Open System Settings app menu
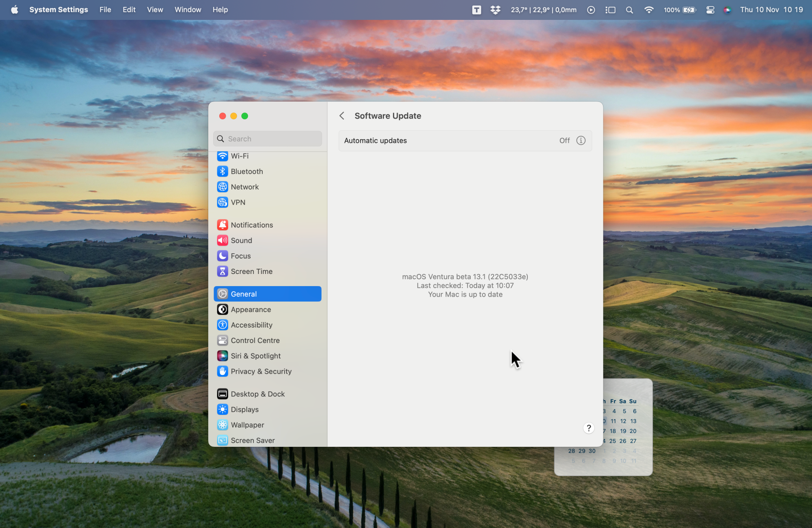 58,10
